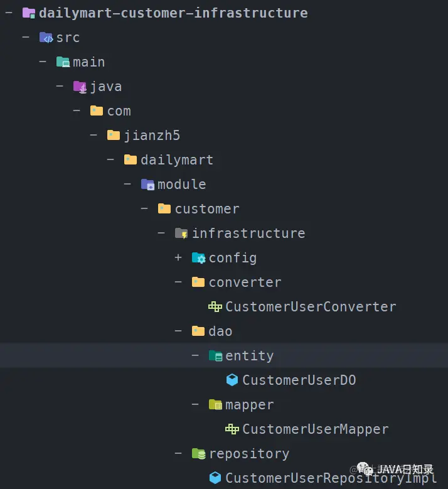Image resolution: width=448 pixels, height=489 pixels.
Task: Select the dailymart-customer-infrastructure label
Action: point(173,13)
